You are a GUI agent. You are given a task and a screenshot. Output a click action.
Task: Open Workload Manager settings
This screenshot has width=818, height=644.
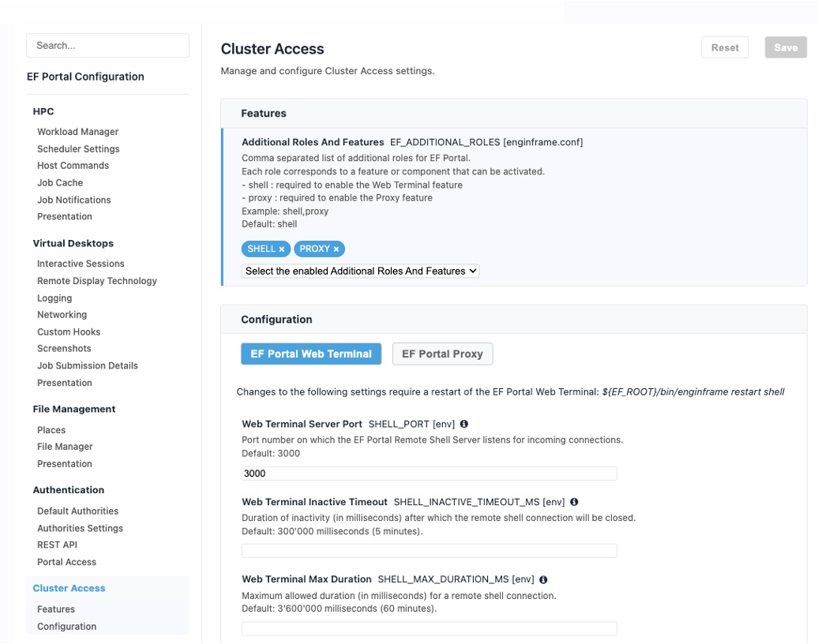pos(77,132)
